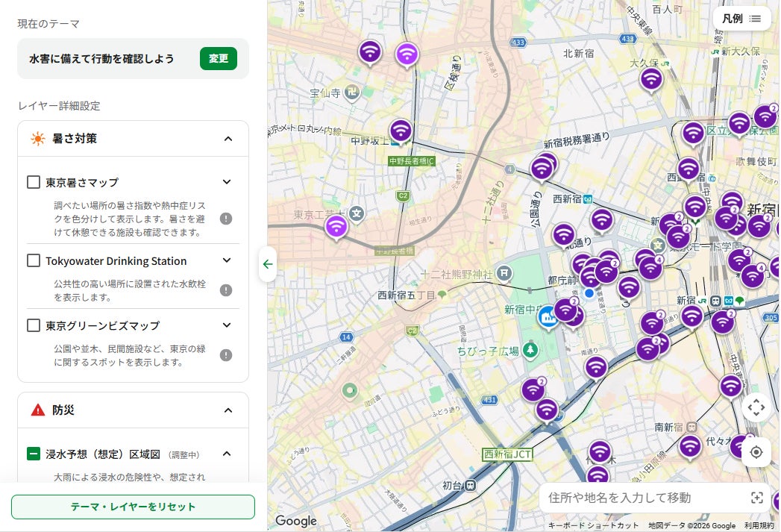Viewport: 781px width, 532px height.
Task: Collapse the 暑さ対策 section
Action: (228, 139)
